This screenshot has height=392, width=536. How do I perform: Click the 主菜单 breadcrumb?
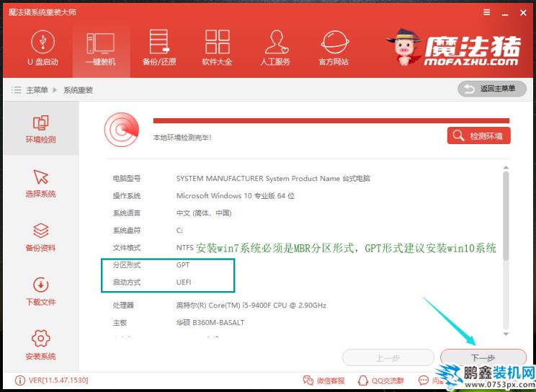[37, 90]
